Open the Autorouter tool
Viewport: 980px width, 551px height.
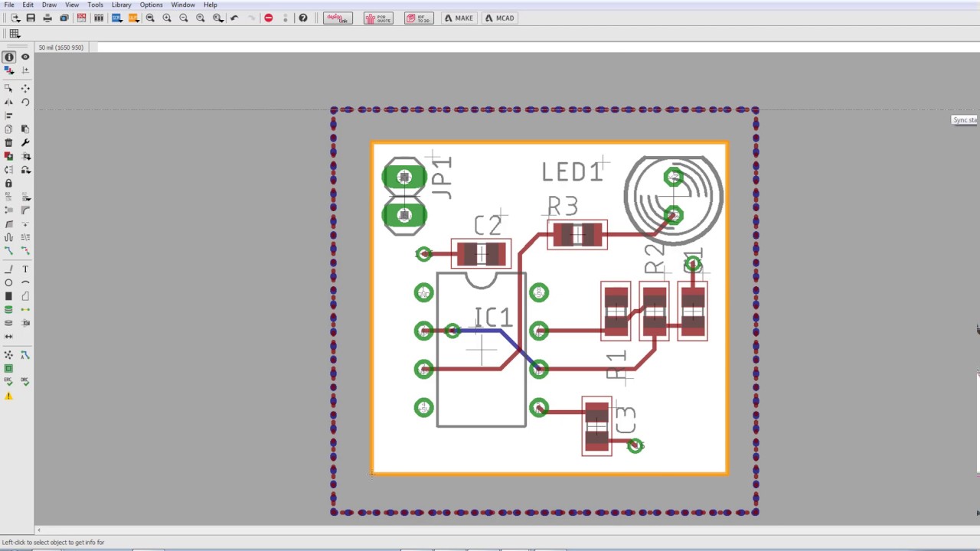(25, 355)
